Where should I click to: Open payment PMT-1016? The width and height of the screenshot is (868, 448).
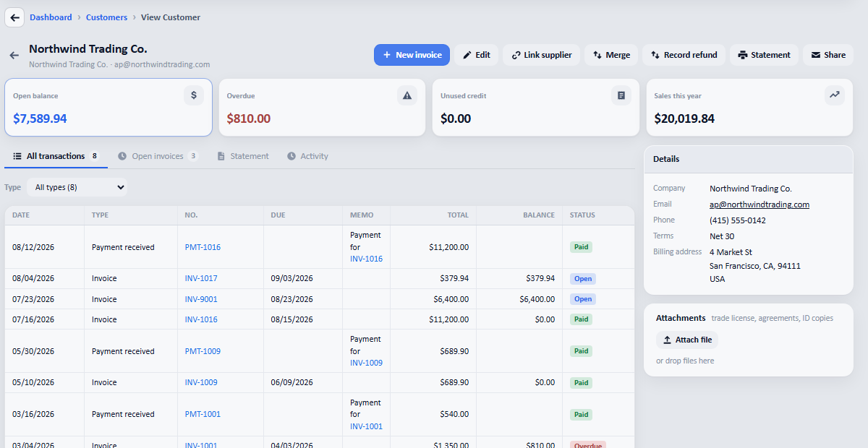click(x=203, y=247)
